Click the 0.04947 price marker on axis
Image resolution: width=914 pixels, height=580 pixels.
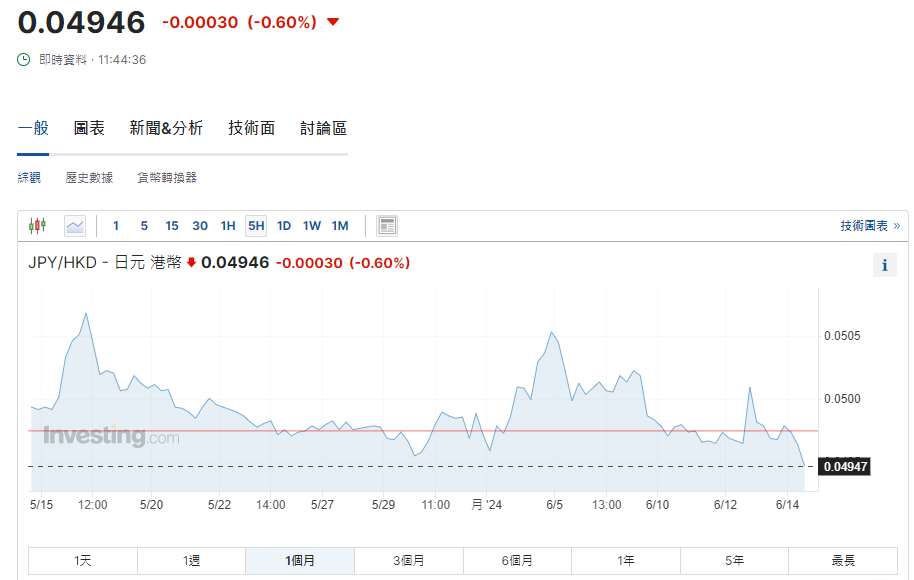click(x=844, y=466)
